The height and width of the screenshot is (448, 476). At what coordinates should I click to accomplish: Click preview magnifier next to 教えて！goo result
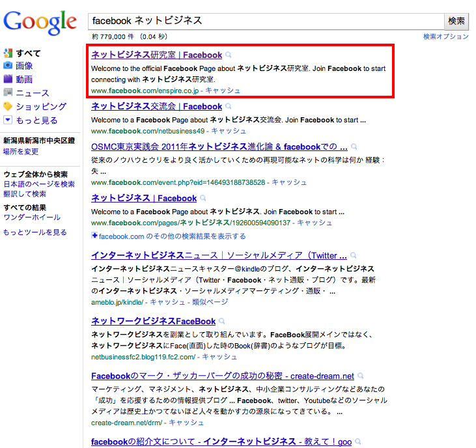358,441
